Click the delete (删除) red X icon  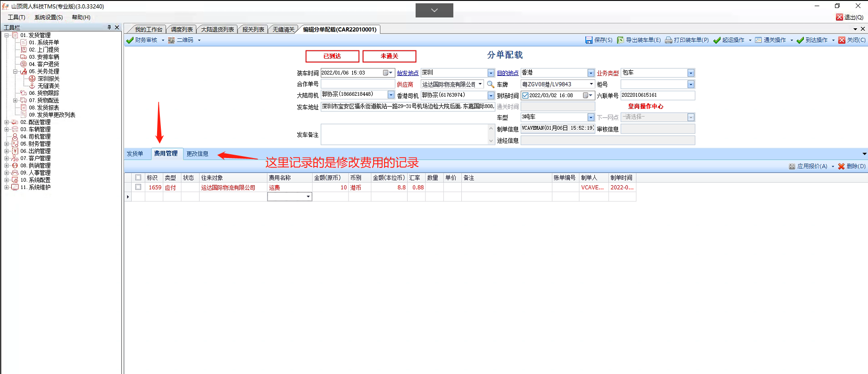click(841, 166)
